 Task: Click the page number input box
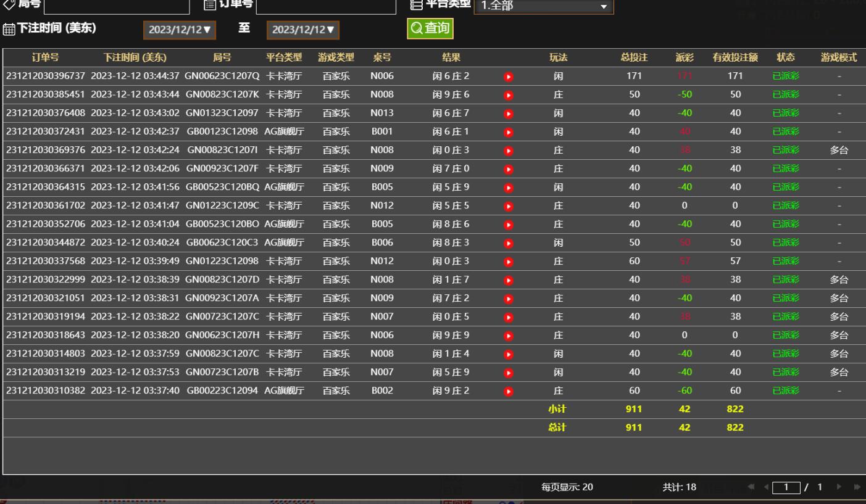click(786, 487)
